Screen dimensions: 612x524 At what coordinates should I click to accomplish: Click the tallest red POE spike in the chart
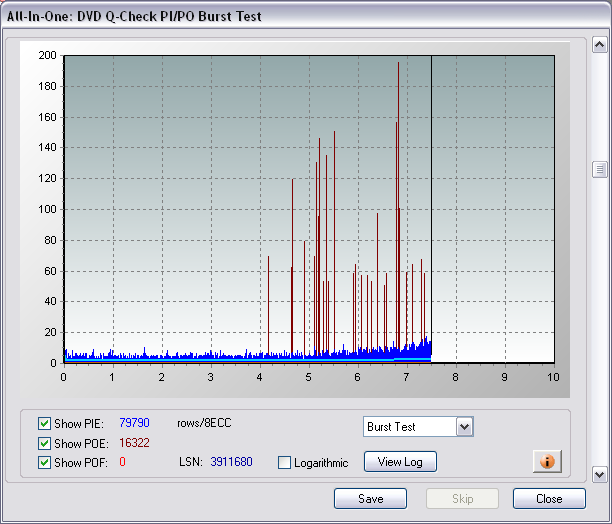(398, 203)
